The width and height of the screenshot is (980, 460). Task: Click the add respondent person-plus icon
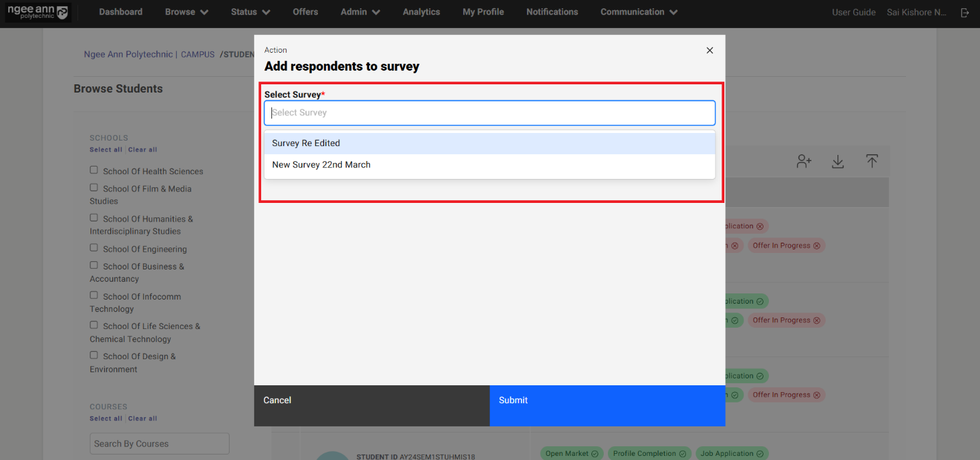[x=804, y=161]
